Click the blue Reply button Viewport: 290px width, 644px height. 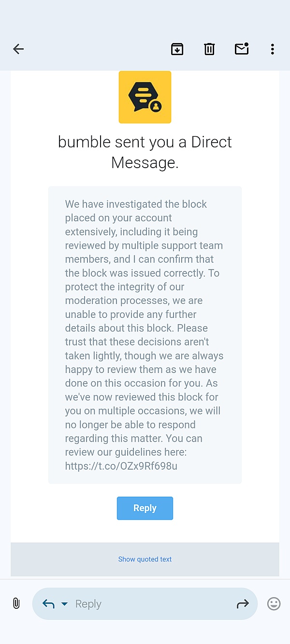(x=145, y=508)
